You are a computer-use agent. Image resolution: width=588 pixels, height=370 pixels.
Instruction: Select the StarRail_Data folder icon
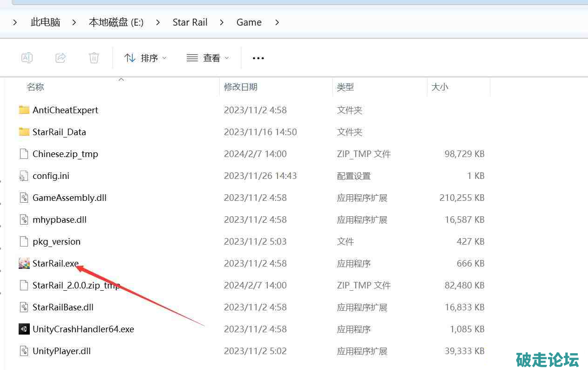[x=24, y=132]
